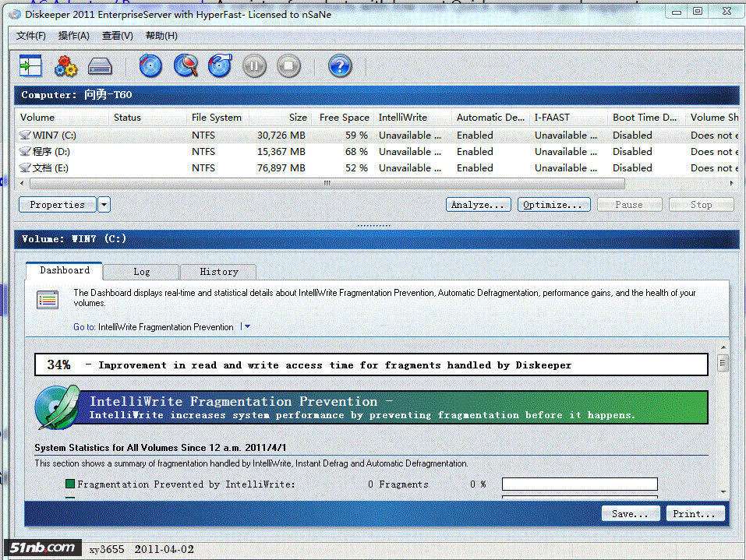This screenshot has height=560, width=746.
Task: Sort by the Volume column header
Action: tap(62, 118)
